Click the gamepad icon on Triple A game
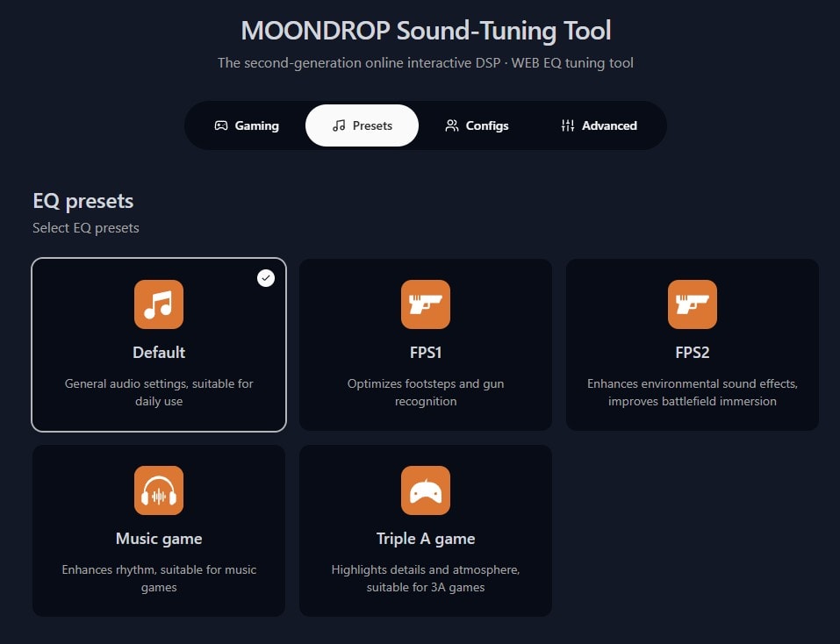The width and height of the screenshot is (840, 644). point(426,490)
